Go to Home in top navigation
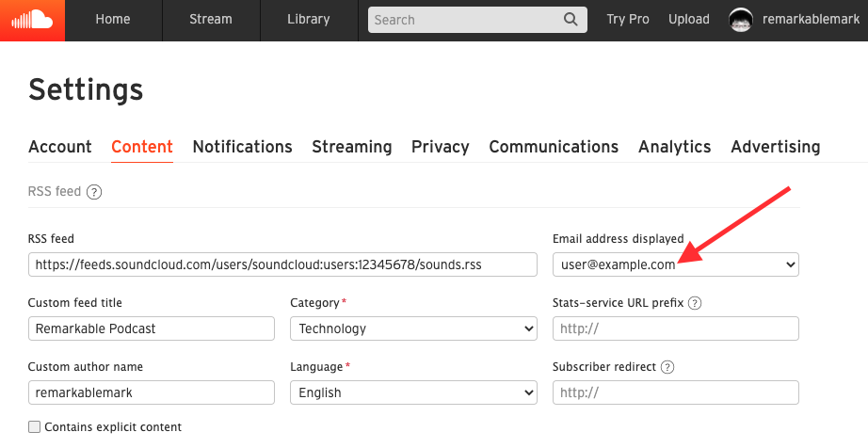Screen dimensions: 868x448 point(113,20)
